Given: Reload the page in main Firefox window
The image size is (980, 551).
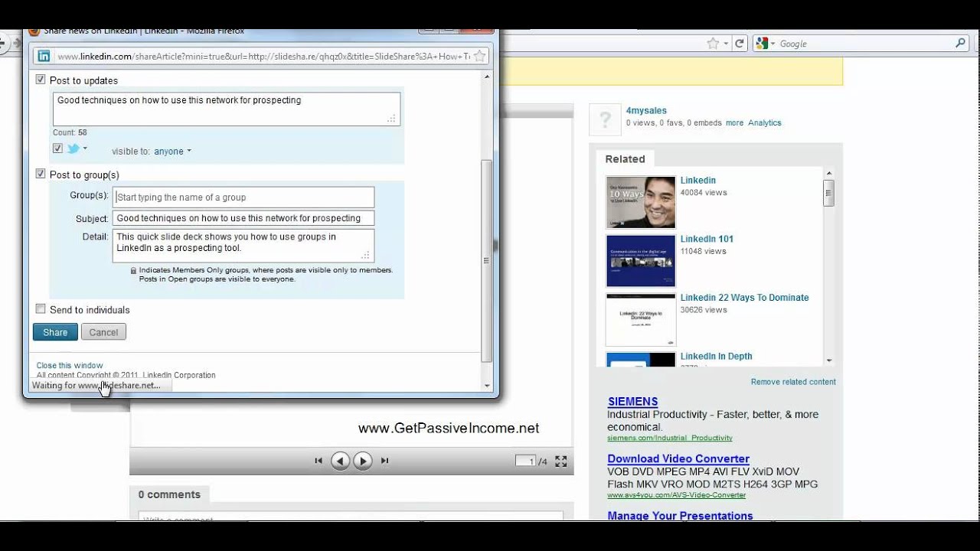Looking at the screenshot, I should coord(740,44).
